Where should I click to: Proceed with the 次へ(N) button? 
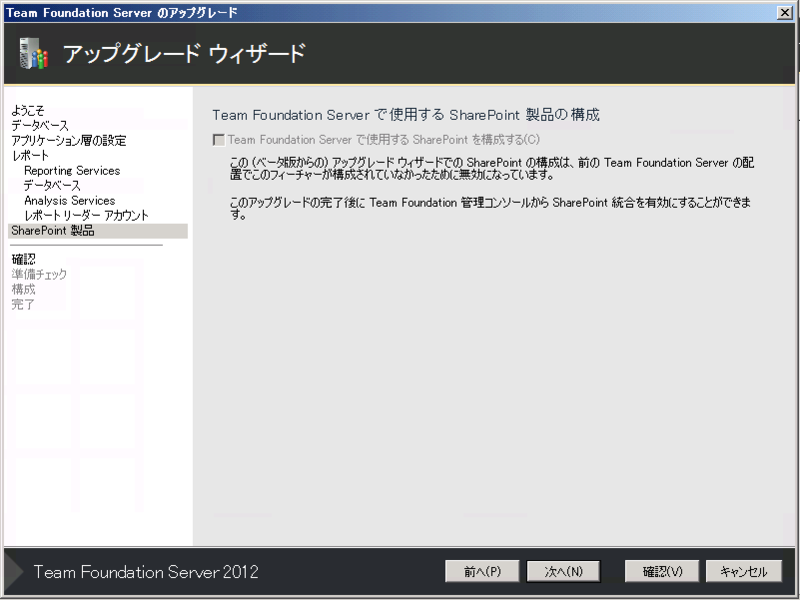pyautogui.click(x=563, y=571)
